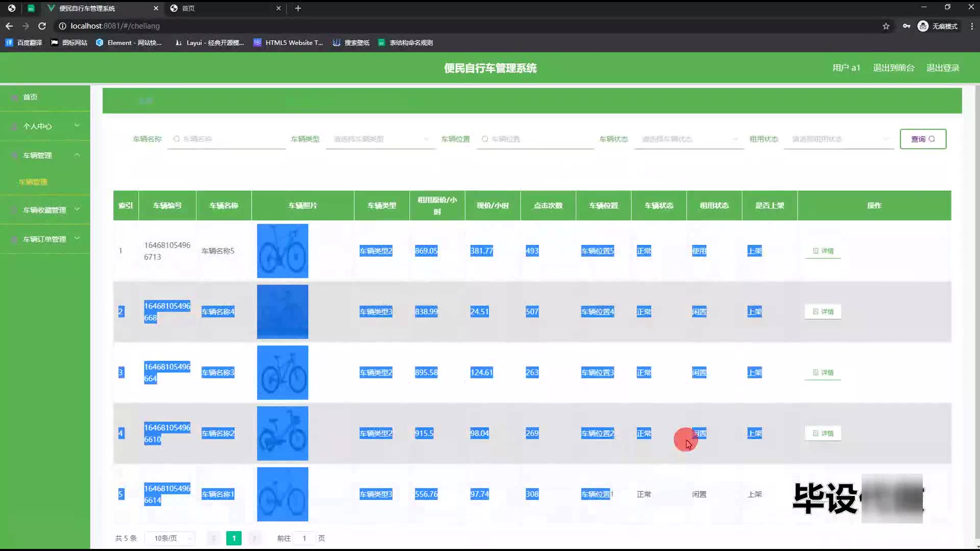The width and height of the screenshot is (980, 551).
Task: Open bike photo for 车辆名称2
Action: pyautogui.click(x=282, y=433)
